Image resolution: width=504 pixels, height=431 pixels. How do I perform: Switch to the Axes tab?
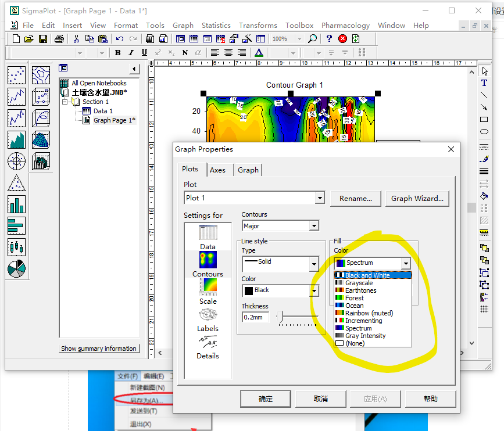217,170
